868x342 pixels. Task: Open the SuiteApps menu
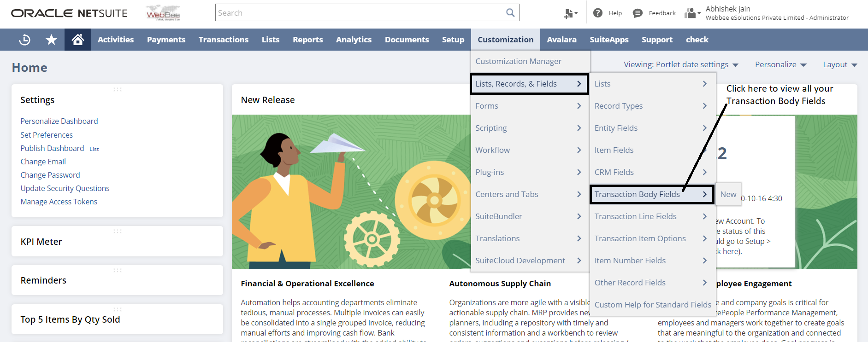pyautogui.click(x=609, y=40)
